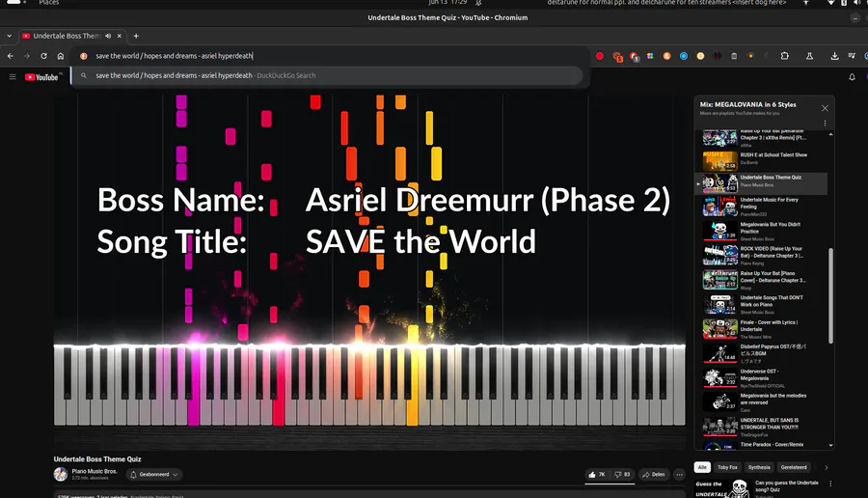Viewport: 868px width, 498px height.
Task: Click the Delen share button
Action: tap(653, 474)
